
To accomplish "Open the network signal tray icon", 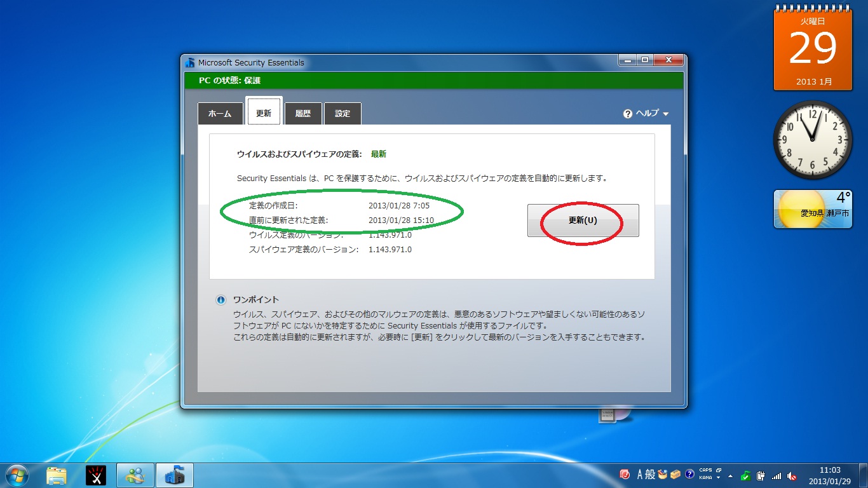I will (776, 475).
